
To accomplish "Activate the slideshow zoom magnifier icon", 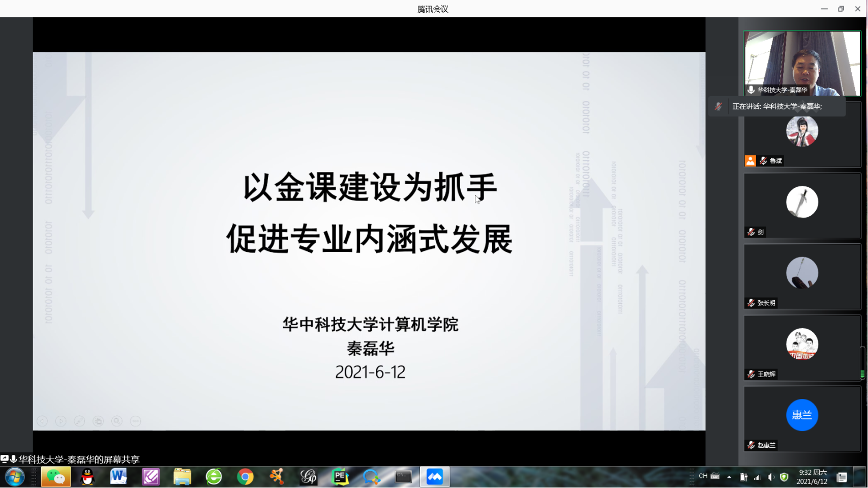I will (x=117, y=421).
